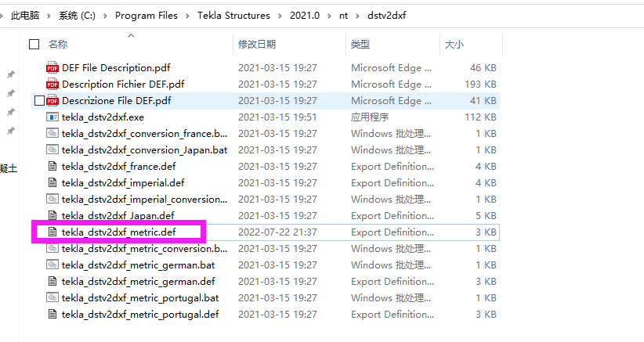The image size is (644, 342).
Task: Select the file tekla_dstv2dxf_metric_portugal.bat
Action: pos(140,297)
